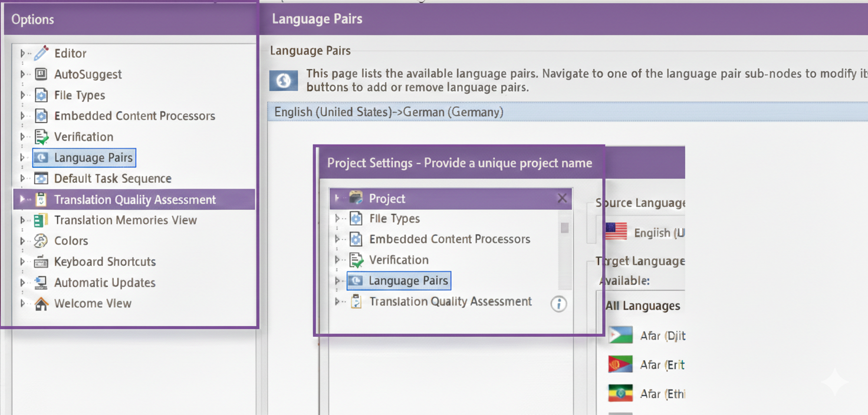868x415 pixels.
Task: Expand the Editor node in Options
Action: tap(23, 54)
